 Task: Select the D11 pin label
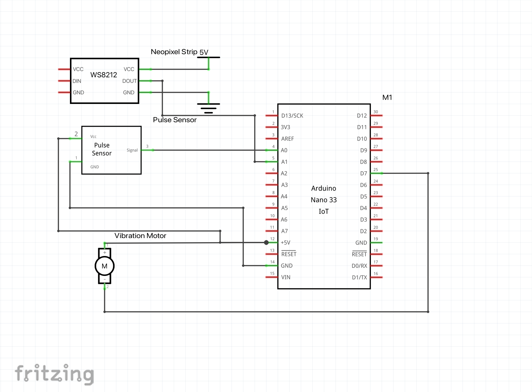[x=362, y=127]
